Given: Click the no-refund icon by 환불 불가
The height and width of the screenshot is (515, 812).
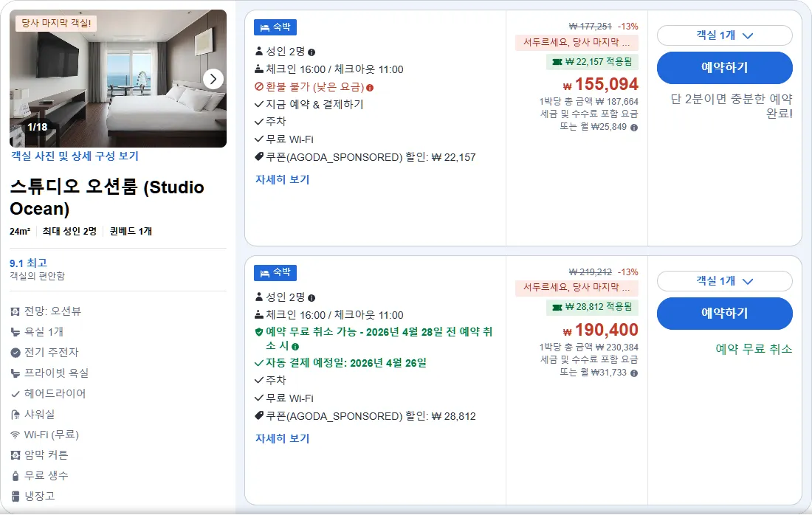Looking at the screenshot, I should click(259, 87).
